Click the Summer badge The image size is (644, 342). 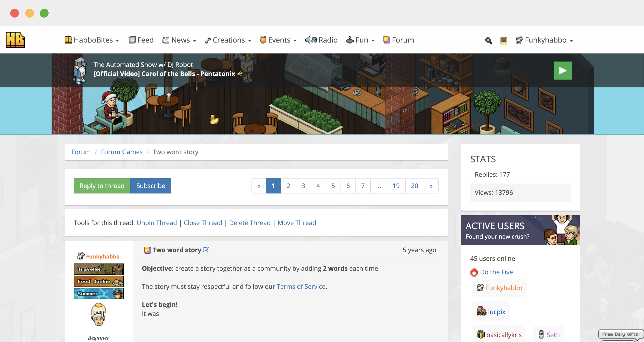click(x=99, y=293)
